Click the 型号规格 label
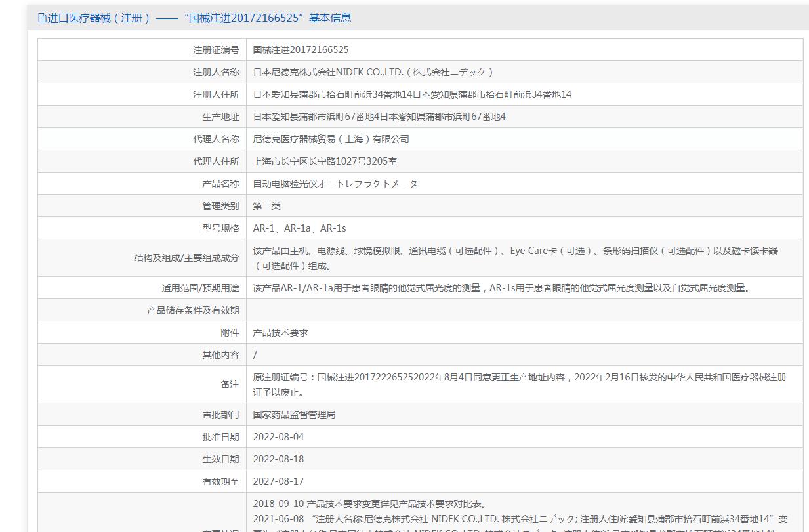Viewport: 809px width, 532px height. pyautogui.click(x=220, y=228)
